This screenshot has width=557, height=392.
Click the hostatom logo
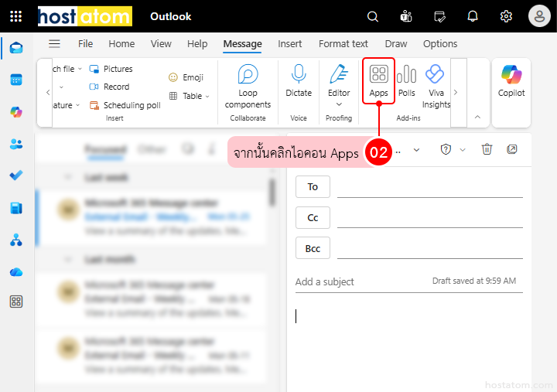85,16
